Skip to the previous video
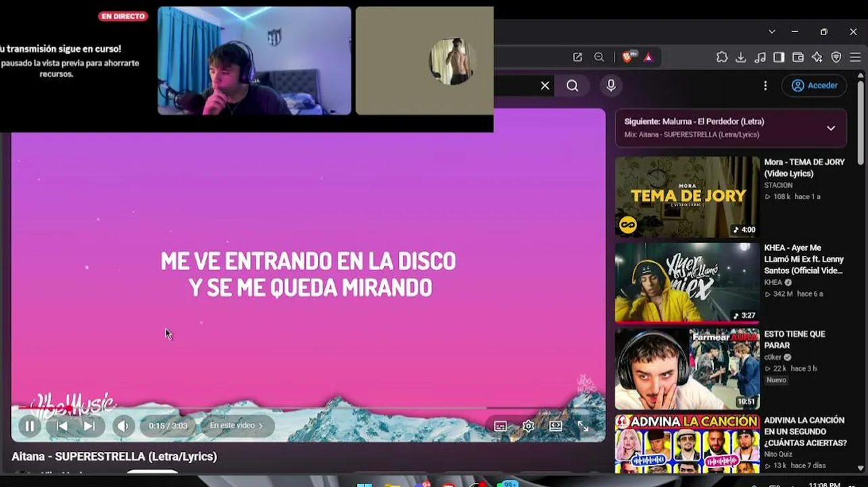This screenshot has height=487, width=868. tap(62, 425)
